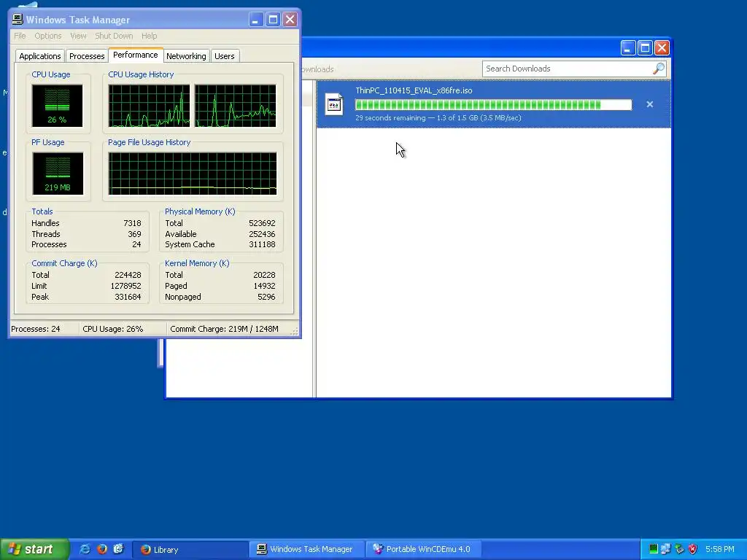Maximize the Library downloads window
747x560 pixels.
coord(645,47)
